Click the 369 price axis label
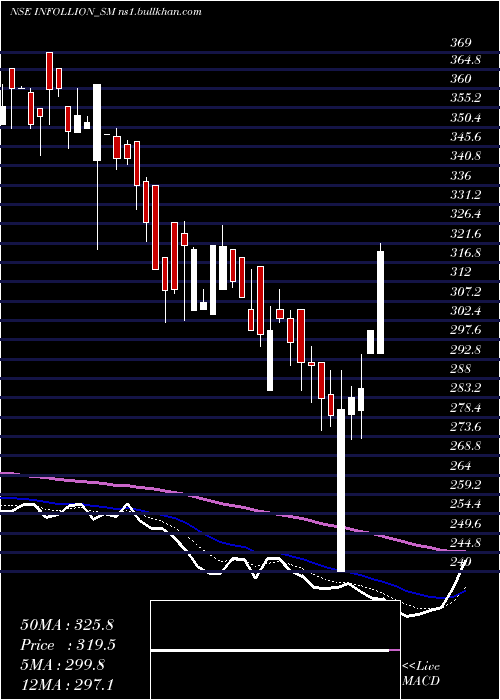 pos(460,43)
